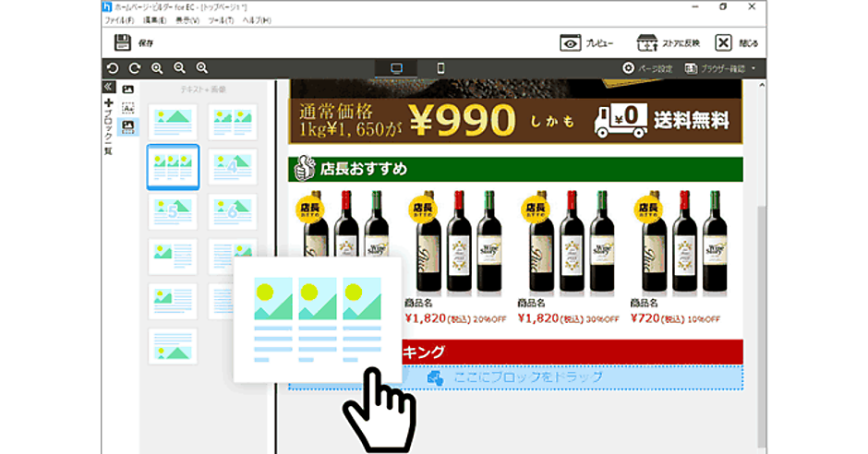Click the redo arrow icon
Image resolution: width=868 pixels, height=454 pixels.
135,68
